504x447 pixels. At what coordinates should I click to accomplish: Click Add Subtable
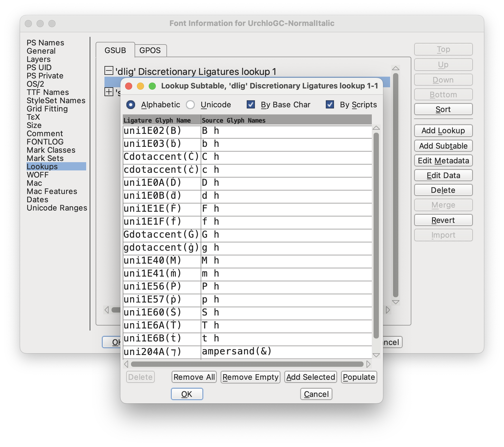pos(443,146)
